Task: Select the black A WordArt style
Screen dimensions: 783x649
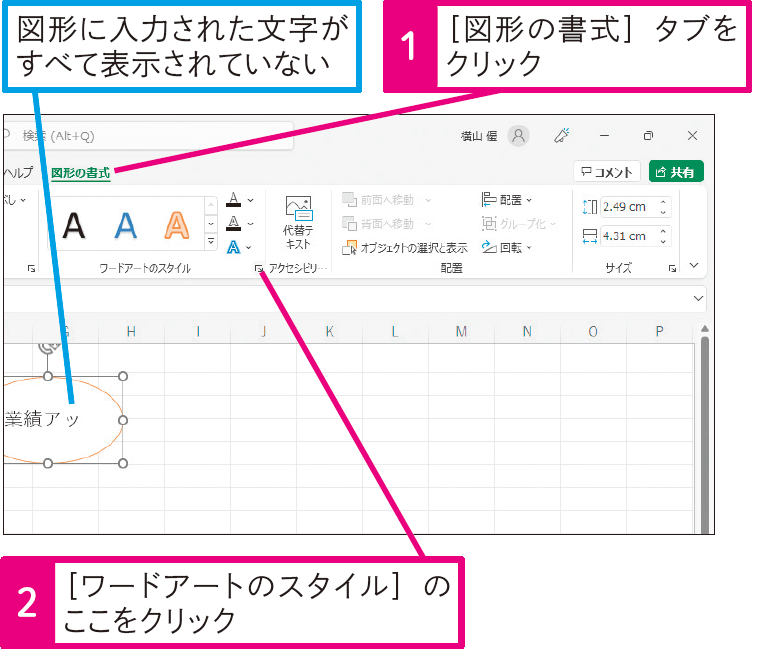Action: click(x=73, y=226)
